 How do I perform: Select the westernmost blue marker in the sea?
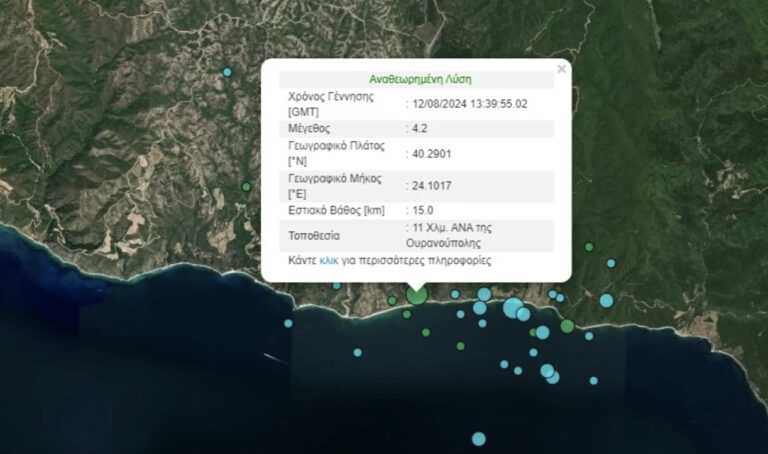coord(288,323)
